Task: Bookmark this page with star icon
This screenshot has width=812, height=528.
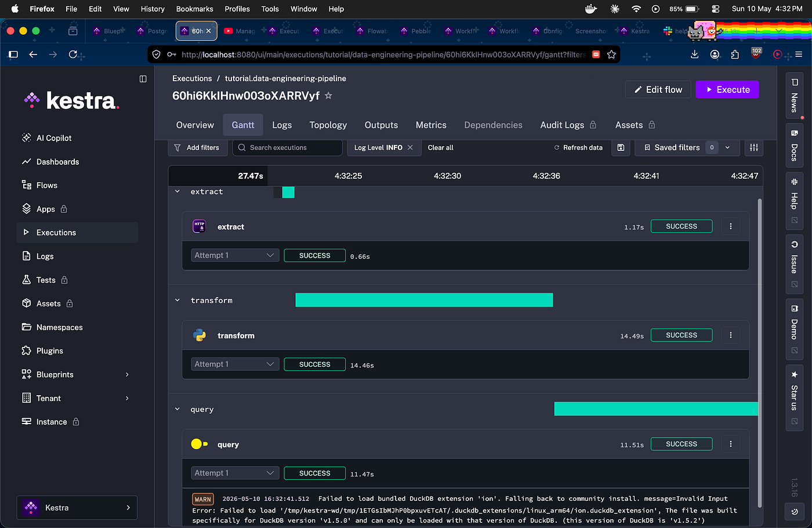Action: (x=611, y=55)
